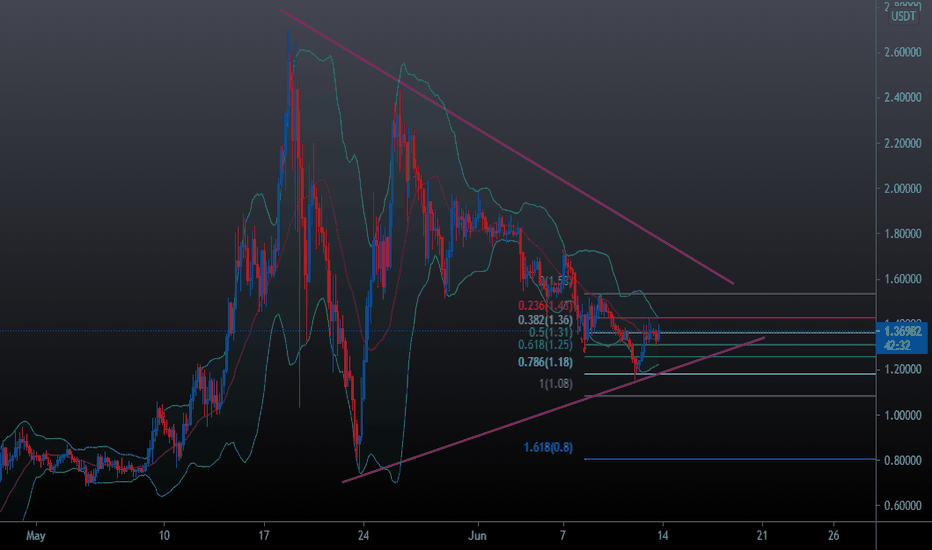Click the 0.786(1.18) Fibonacci label
This screenshot has height=550, width=932.
(x=545, y=362)
